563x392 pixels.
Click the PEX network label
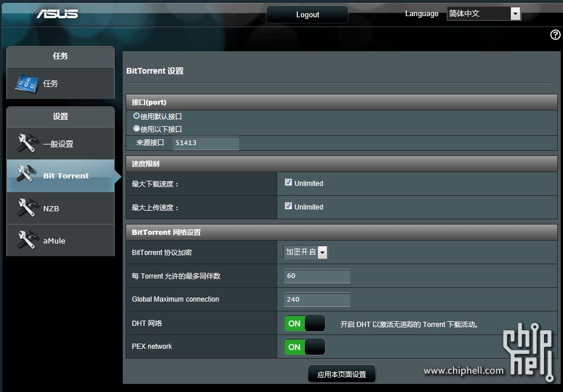click(x=152, y=347)
